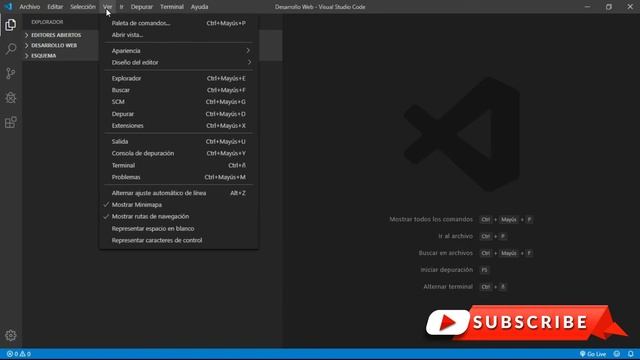Open the Debug icon in activity bar

[x=11, y=98]
